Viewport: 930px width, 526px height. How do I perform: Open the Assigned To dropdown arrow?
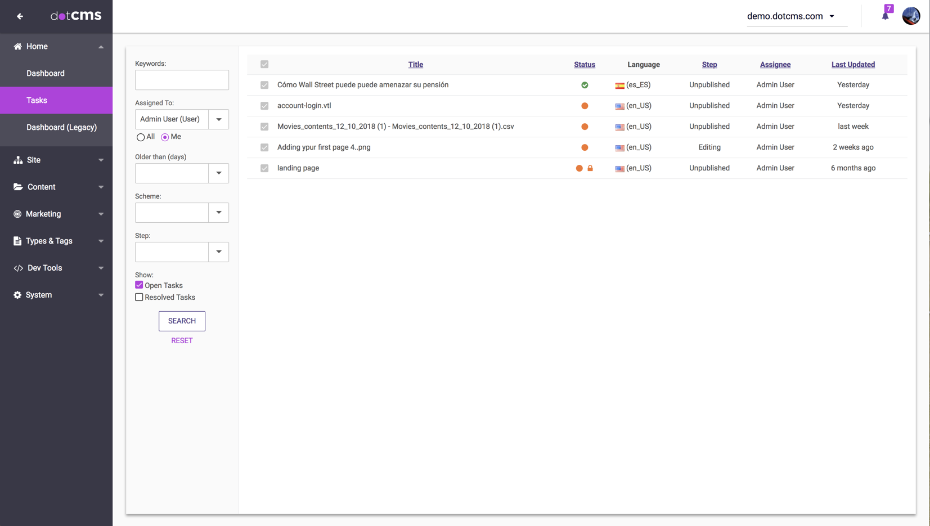(219, 119)
